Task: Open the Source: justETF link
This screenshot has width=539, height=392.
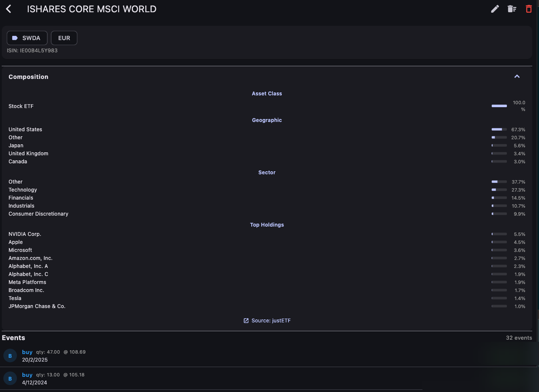Action: [x=271, y=321]
